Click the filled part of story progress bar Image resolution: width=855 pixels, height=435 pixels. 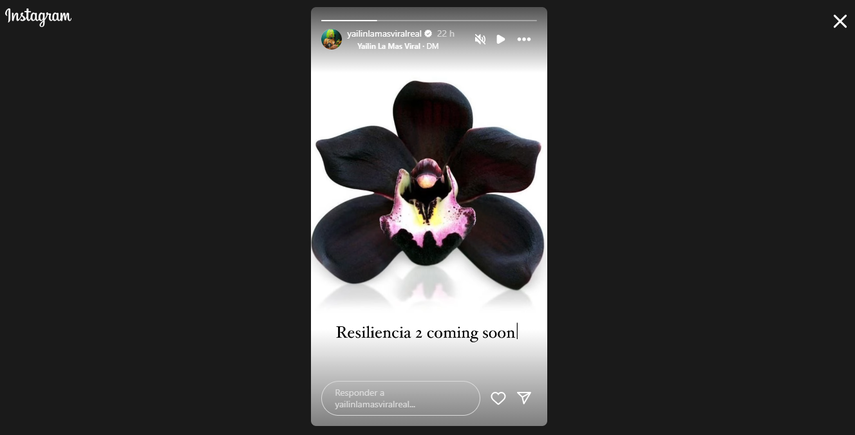pos(349,21)
